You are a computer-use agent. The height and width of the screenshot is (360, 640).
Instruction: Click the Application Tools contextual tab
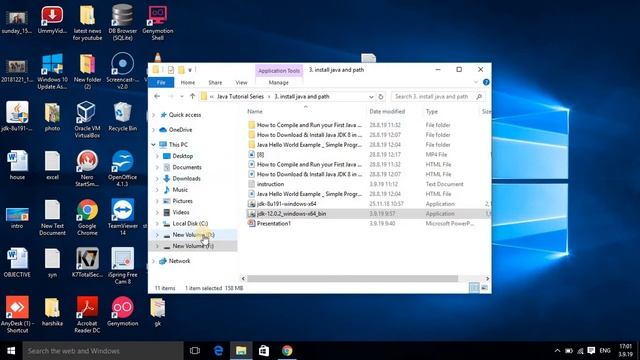coord(279,71)
